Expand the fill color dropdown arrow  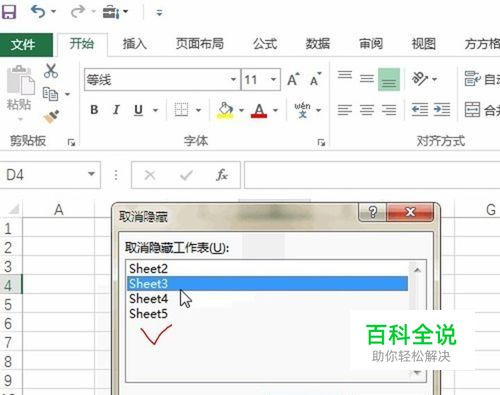241,110
